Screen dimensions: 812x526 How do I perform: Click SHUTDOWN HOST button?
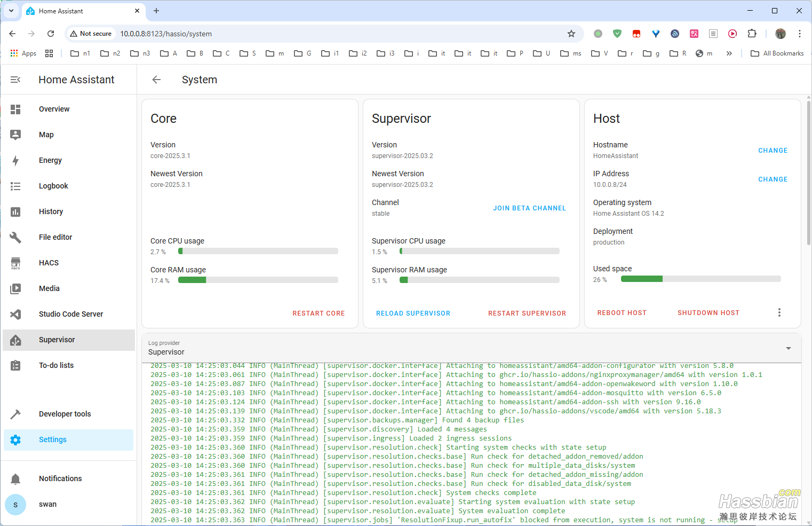[708, 313]
